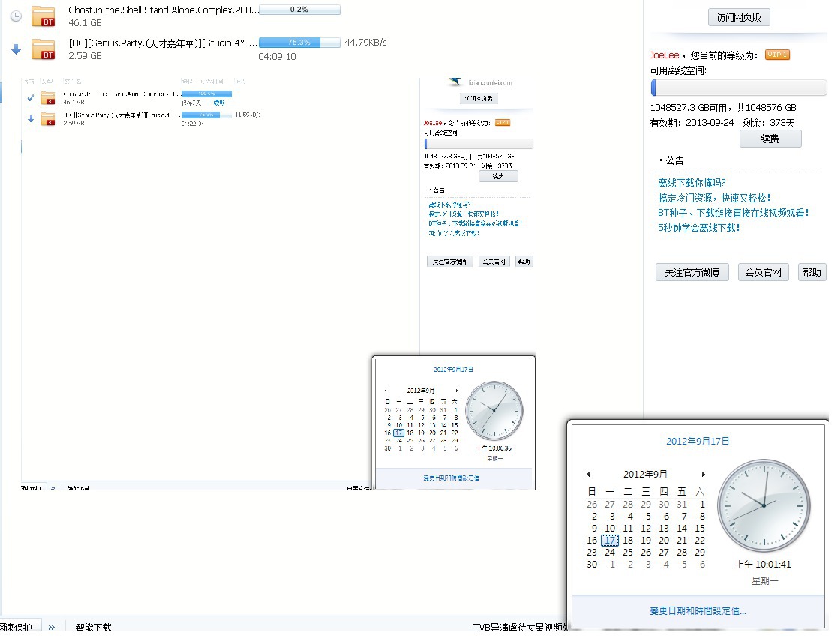Screen dimensions: 832x644
Task: Click the 2.59 GB size text
Action: [85, 55]
